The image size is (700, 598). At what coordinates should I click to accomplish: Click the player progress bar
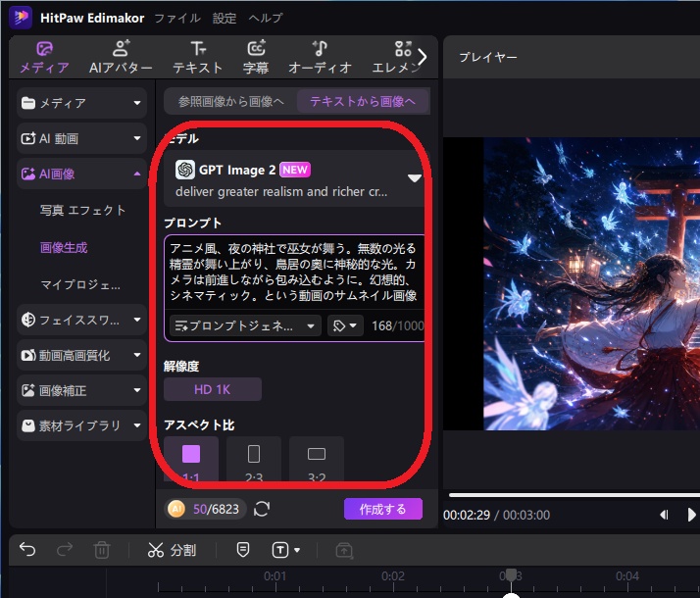click(x=575, y=495)
